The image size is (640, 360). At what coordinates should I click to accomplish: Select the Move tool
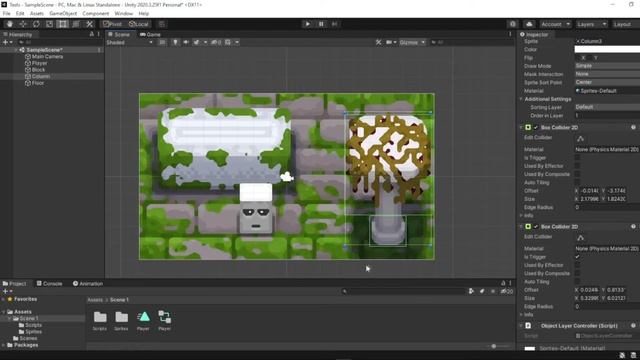pyautogui.click(x=23, y=24)
